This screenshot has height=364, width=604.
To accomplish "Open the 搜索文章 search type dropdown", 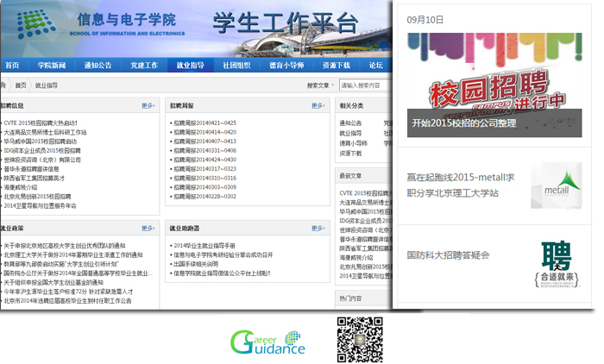I will pos(318,85).
